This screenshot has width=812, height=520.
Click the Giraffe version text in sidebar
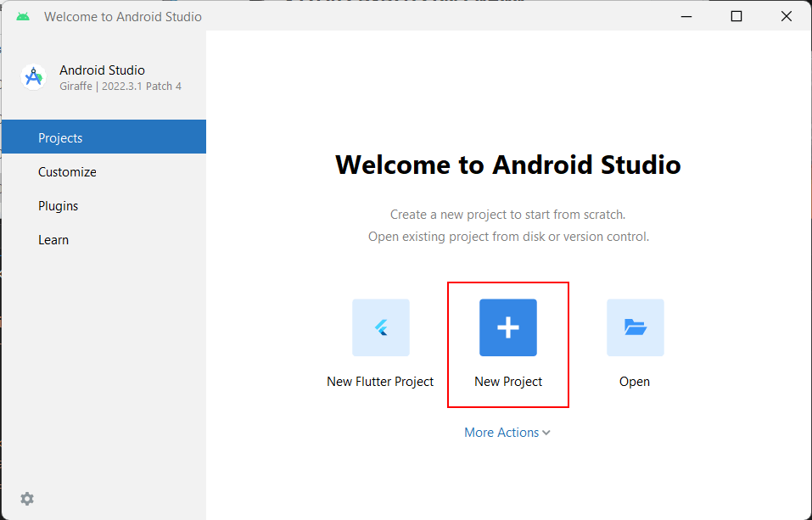(x=120, y=87)
